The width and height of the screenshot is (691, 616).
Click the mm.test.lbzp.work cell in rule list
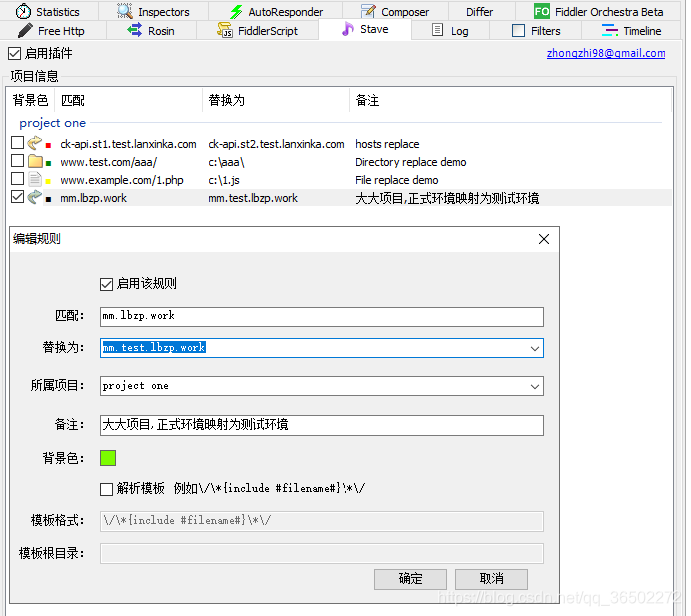[253, 198]
